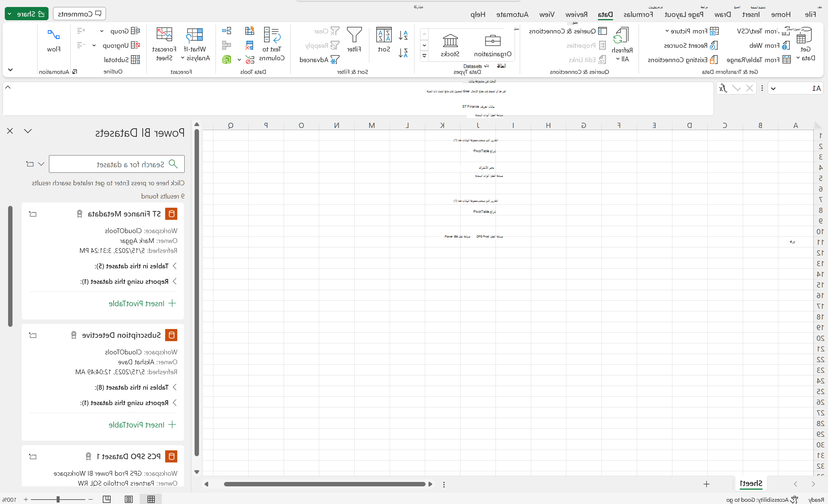This screenshot has width=828, height=504.
Task: Go to the Formulas tab
Action: [638, 14]
